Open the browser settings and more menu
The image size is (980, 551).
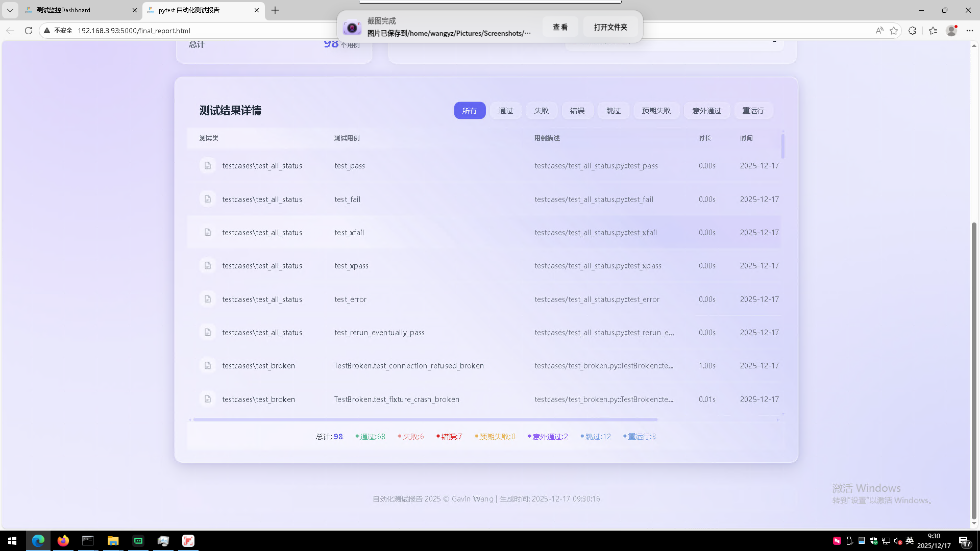[x=970, y=31]
